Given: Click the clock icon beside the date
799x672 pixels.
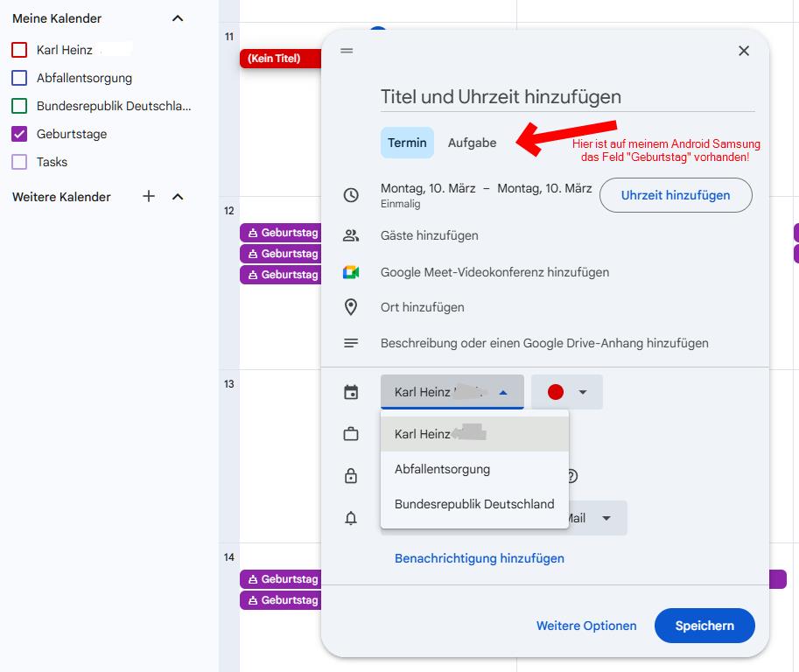Looking at the screenshot, I should pos(351,195).
